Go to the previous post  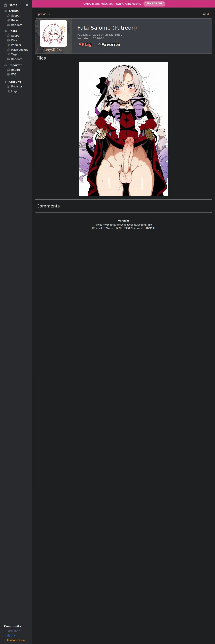coord(43,14)
